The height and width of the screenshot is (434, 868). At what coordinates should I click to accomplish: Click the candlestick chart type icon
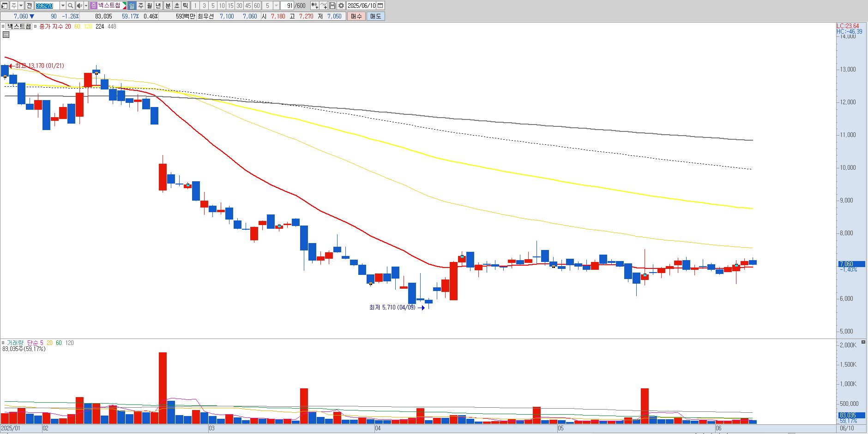(x=314, y=6)
